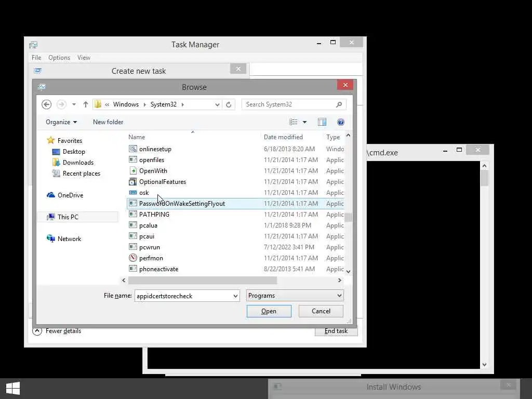The width and height of the screenshot is (532, 399).
Task: Click the Forward arrow in Browse dialog
Action: [61, 104]
